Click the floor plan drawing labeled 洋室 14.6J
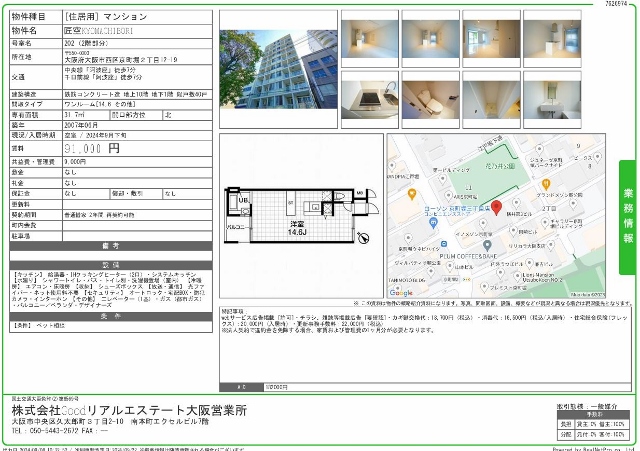The height and width of the screenshot is (451, 640). point(301,216)
